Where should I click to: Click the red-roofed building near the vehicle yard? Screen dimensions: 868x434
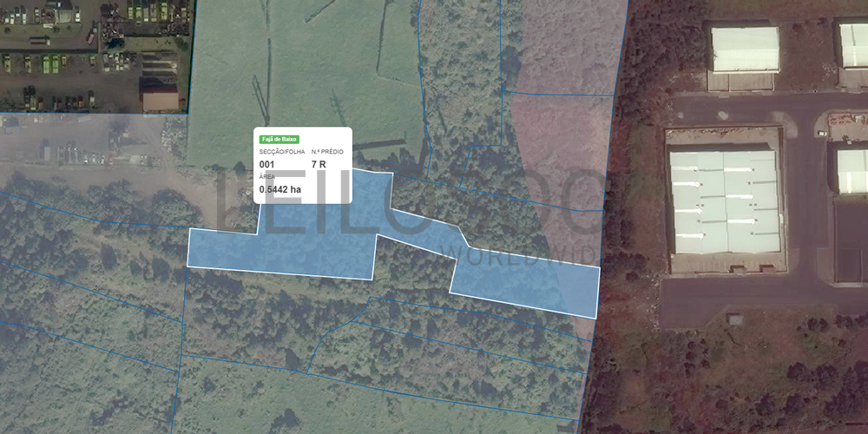(160, 99)
